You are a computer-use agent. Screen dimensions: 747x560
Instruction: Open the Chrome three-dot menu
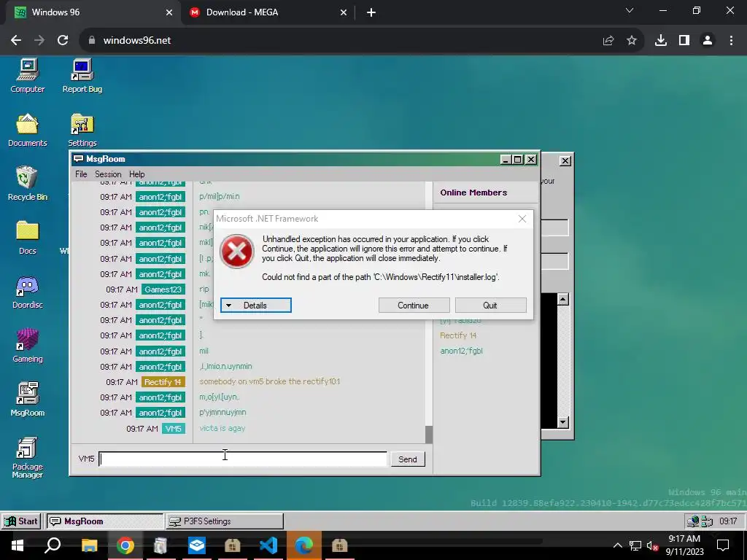pos(731,41)
